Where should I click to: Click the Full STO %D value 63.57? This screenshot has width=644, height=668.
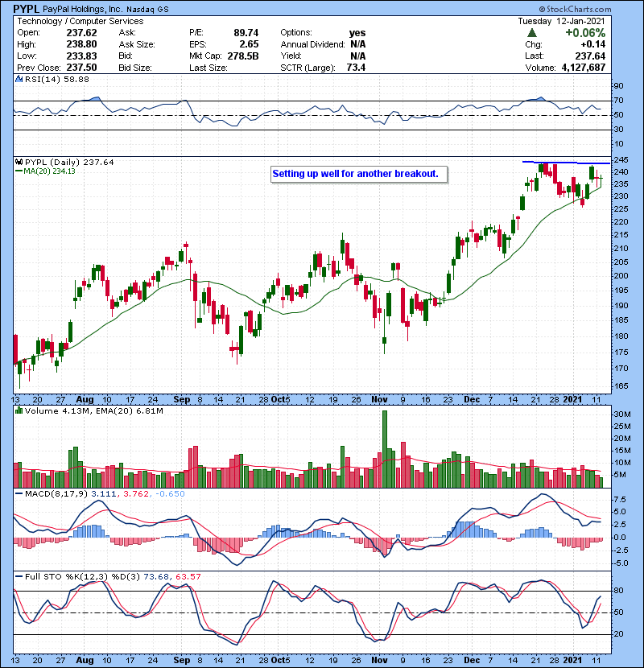tap(188, 577)
